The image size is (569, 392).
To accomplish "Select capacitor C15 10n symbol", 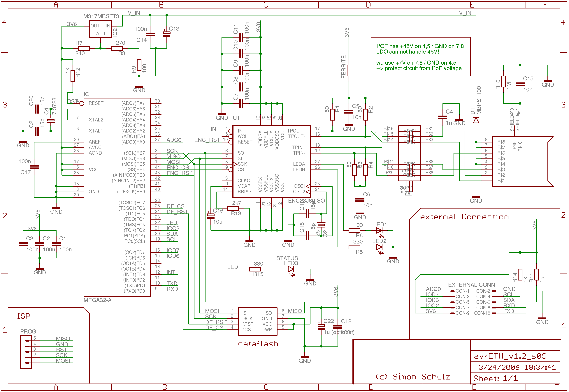I will (x=520, y=84).
